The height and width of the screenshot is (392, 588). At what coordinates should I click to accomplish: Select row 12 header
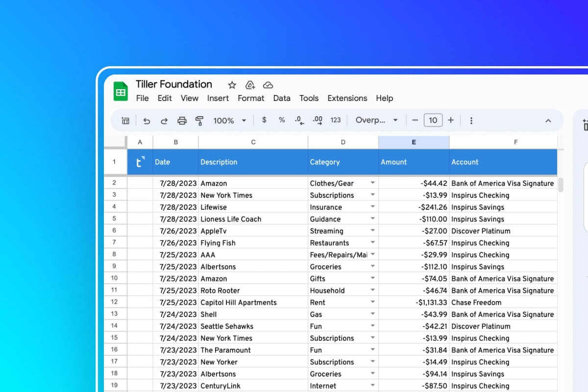pos(116,302)
